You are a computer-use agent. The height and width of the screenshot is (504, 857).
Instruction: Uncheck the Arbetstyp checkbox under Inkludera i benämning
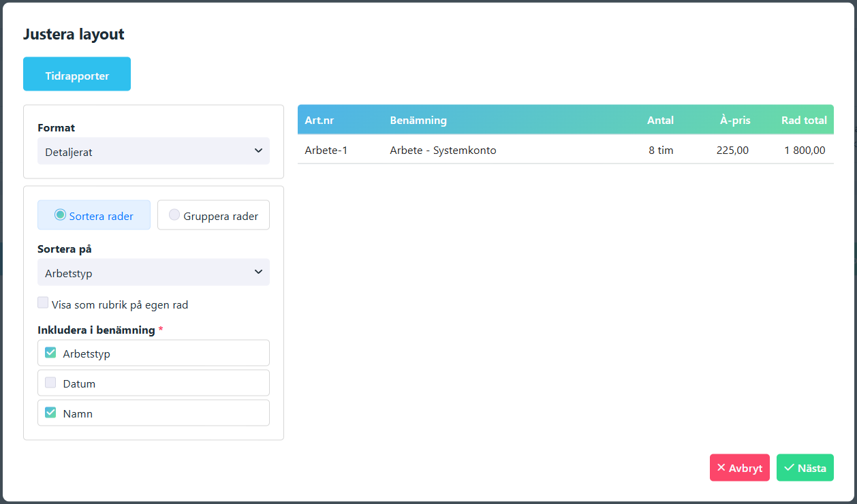(x=50, y=353)
